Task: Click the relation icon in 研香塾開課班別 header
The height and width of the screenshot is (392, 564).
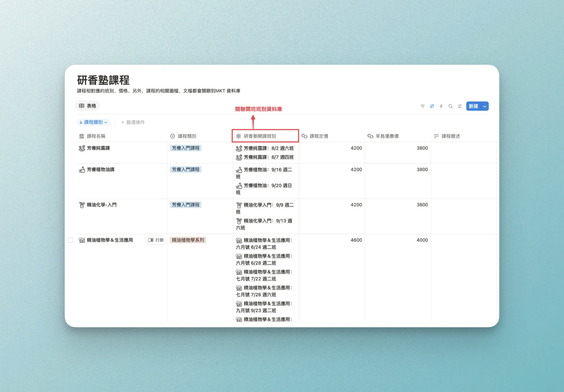Action: tap(238, 136)
